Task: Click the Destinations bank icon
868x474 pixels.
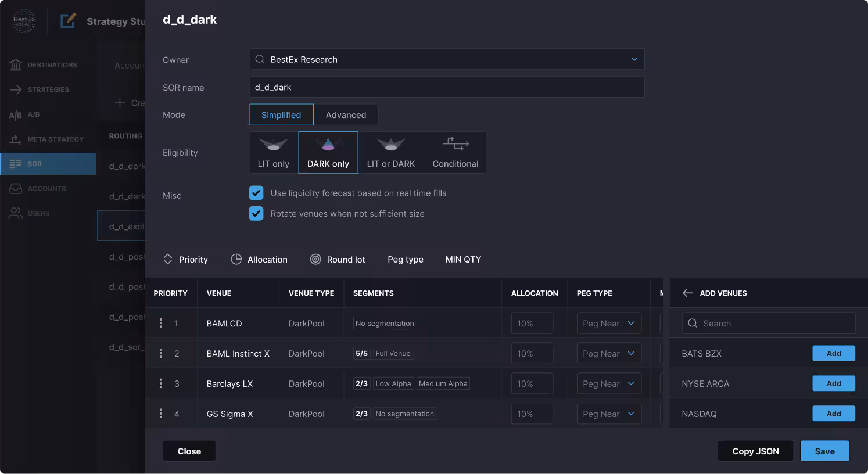Action: click(x=16, y=65)
